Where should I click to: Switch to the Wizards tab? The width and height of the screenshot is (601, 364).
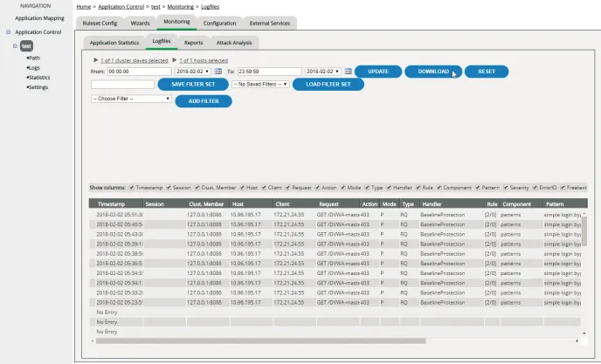coord(140,23)
